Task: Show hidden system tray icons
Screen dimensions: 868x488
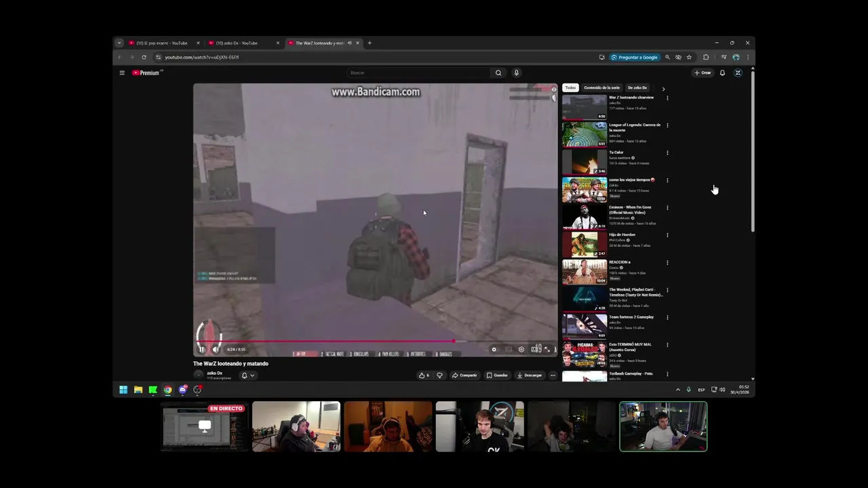Action: click(677, 390)
